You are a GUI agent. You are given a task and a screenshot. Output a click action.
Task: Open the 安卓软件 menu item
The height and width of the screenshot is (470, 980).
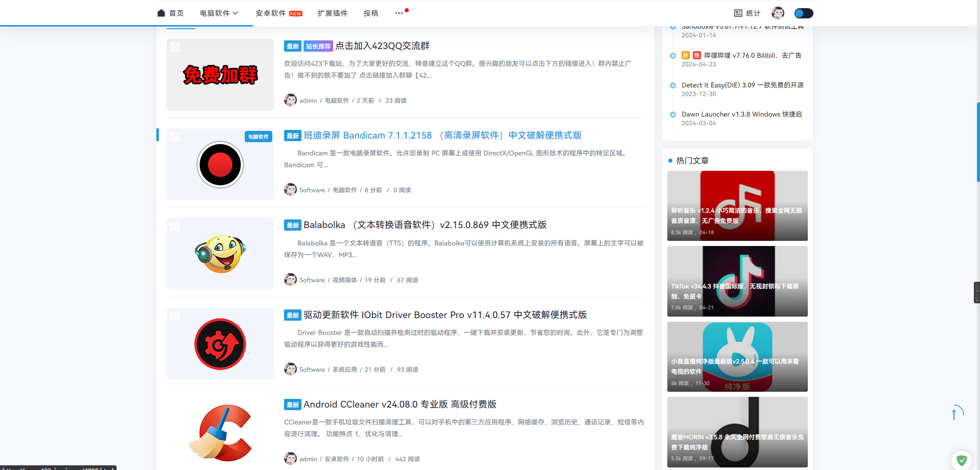coord(278,13)
